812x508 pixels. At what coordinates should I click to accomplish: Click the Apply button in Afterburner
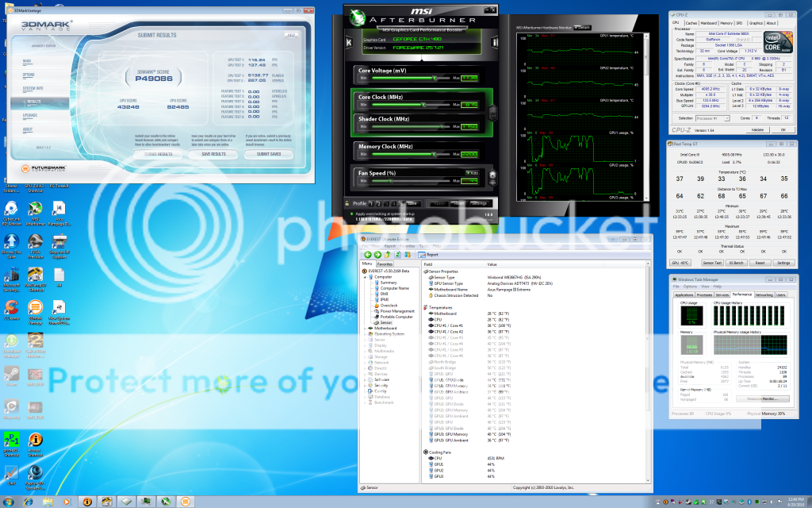(x=439, y=204)
